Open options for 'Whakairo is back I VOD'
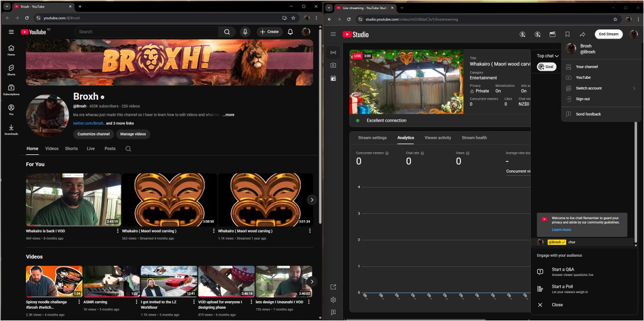 pos(118,231)
